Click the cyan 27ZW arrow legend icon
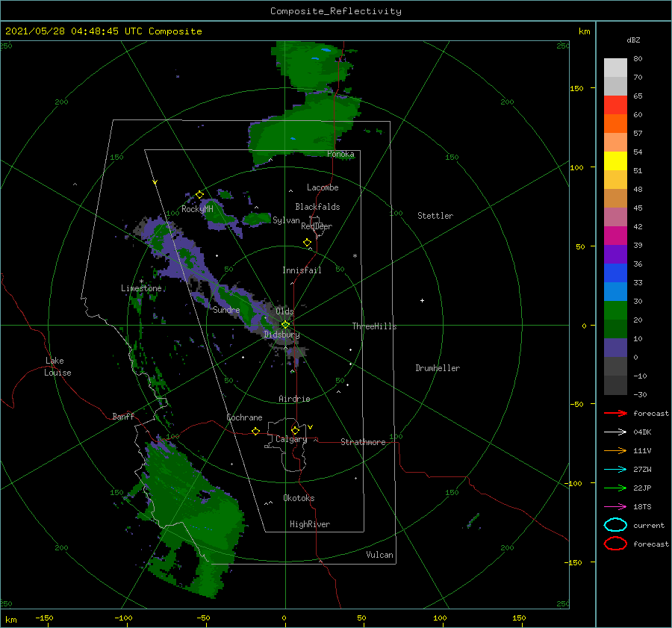Viewport: 672px width, 628px height. (x=615, y=470)
